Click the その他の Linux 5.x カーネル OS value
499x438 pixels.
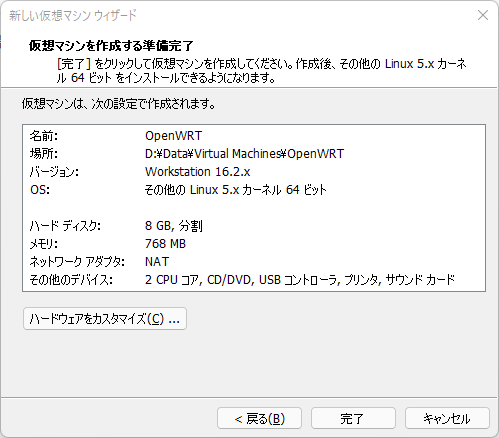[x=235, y=190]
